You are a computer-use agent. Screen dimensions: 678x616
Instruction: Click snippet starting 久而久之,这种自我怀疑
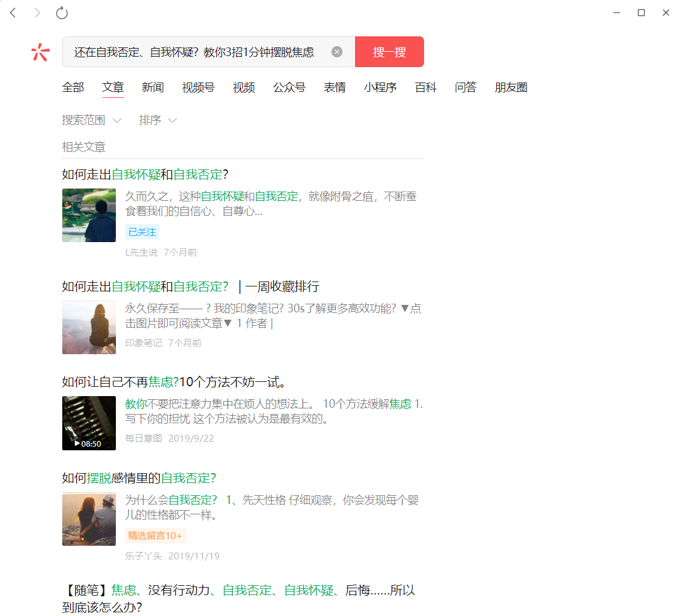271,204
